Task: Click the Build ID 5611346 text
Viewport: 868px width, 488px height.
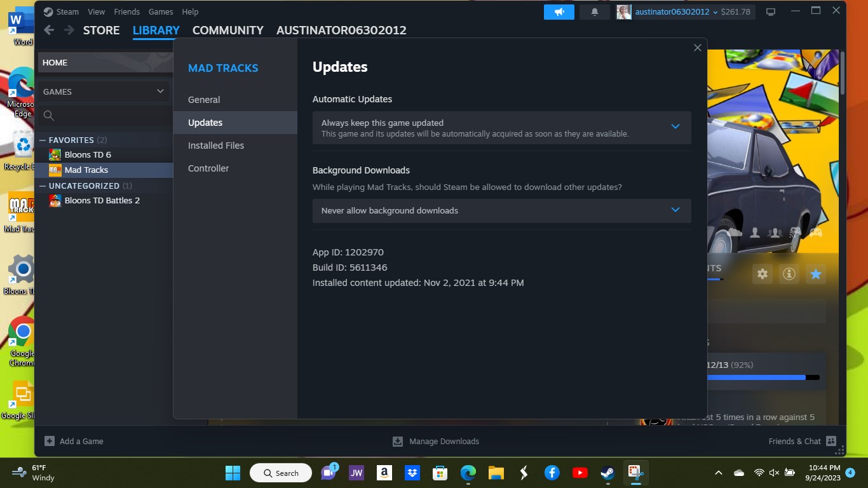Action: tap(350, 268)
